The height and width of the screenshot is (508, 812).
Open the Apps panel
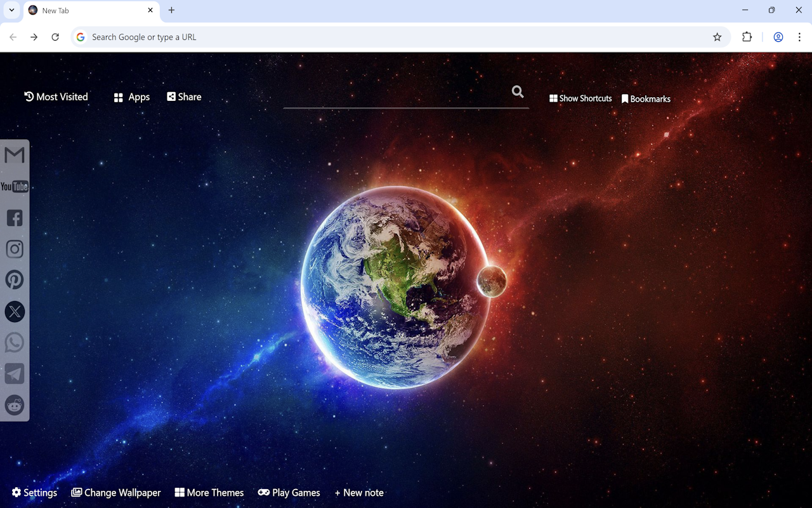(x=131, y=97)
